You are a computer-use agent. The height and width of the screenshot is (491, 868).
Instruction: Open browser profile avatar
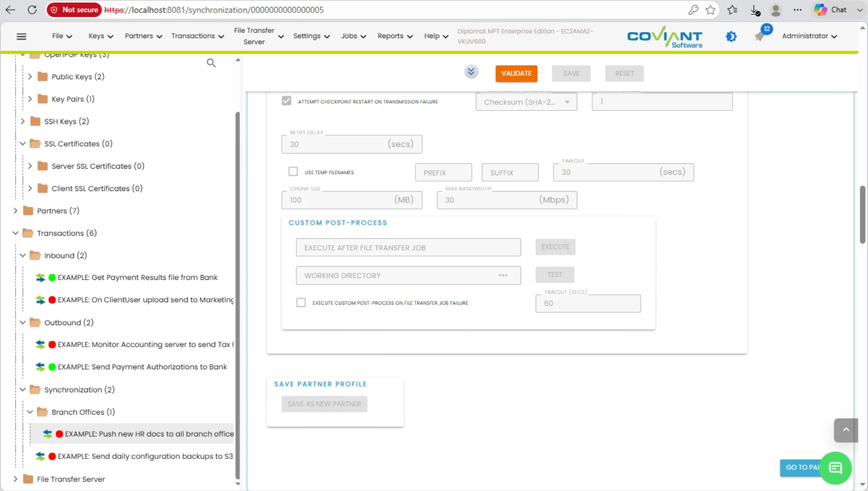(776, 10)
